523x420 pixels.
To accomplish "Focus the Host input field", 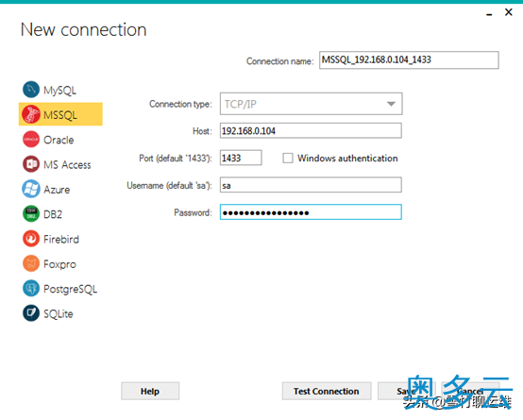I will 311,130.
